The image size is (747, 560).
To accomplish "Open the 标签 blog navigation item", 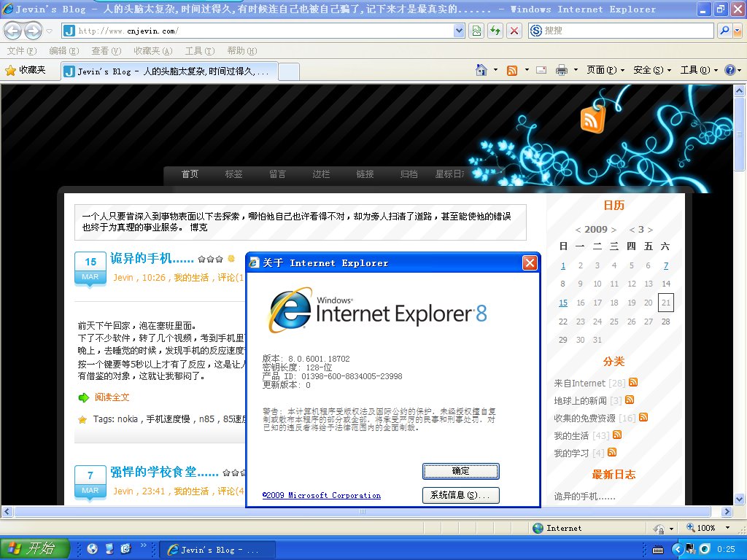I will [233, 174].
